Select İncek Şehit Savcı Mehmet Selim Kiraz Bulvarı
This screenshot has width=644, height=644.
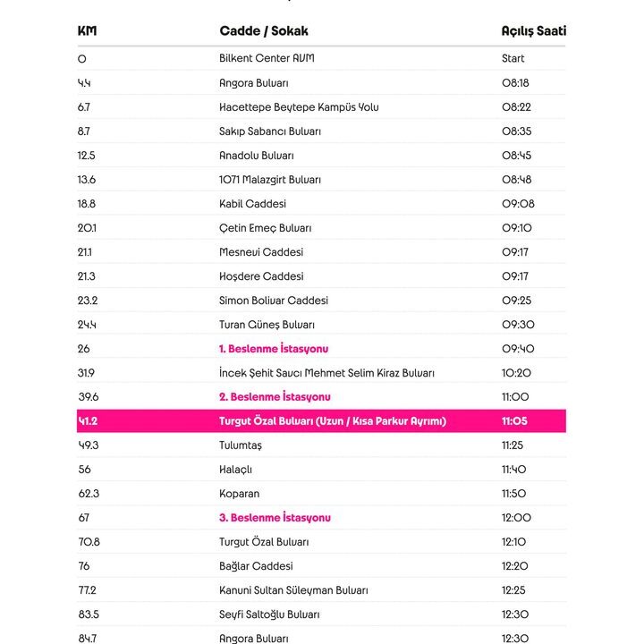pyautogui.click(x=326, y=373)
